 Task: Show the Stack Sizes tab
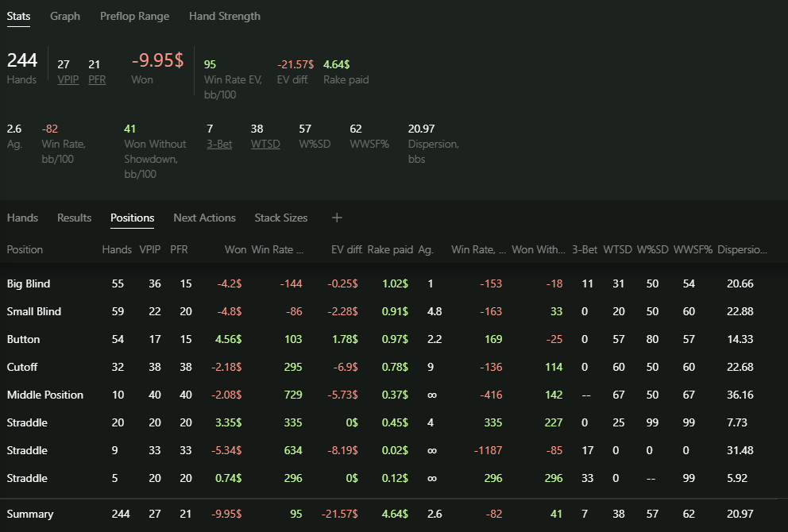281,218
